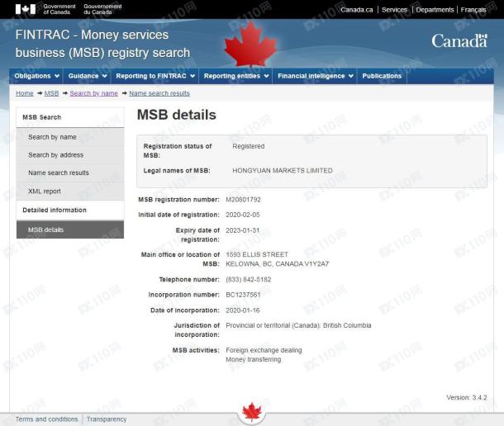The width and height of the screenshot is (504, 426).
Task: Click registration number M20801792
Action: (243, 200)
